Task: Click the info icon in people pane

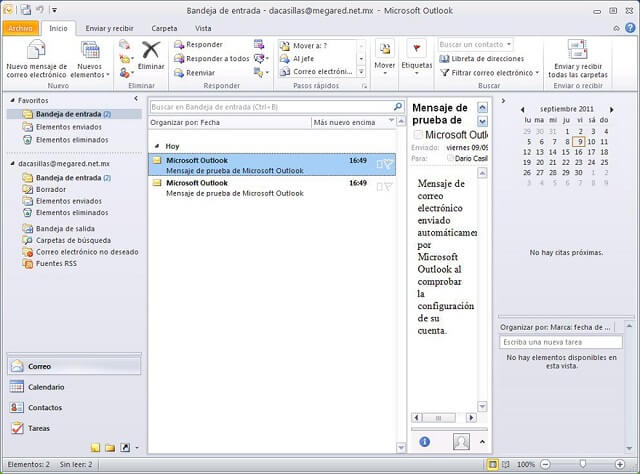Action: (x=424, y=442)
